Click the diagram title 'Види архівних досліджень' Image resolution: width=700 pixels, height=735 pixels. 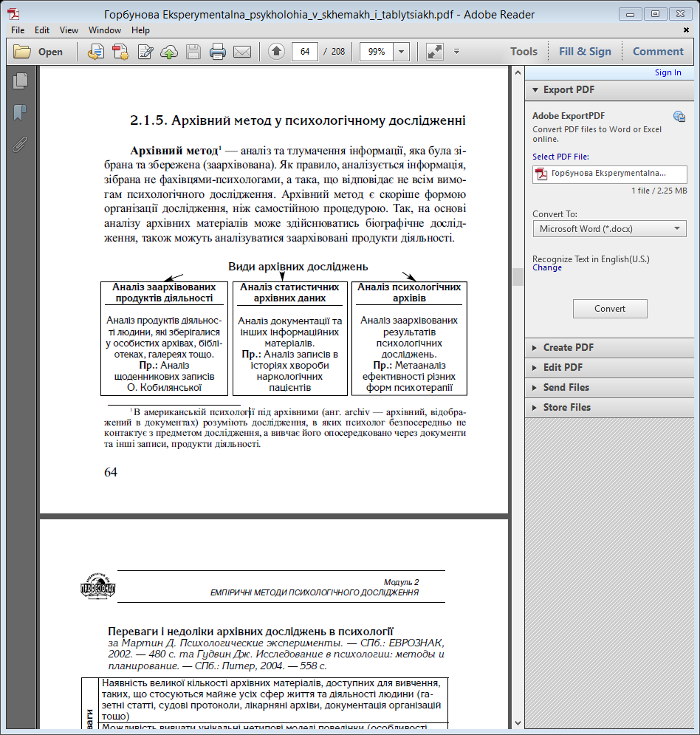tap(298, 267)
